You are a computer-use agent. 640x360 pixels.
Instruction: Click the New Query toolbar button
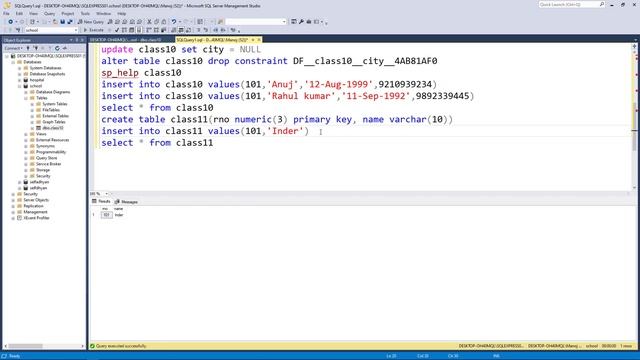coord(91,22)
